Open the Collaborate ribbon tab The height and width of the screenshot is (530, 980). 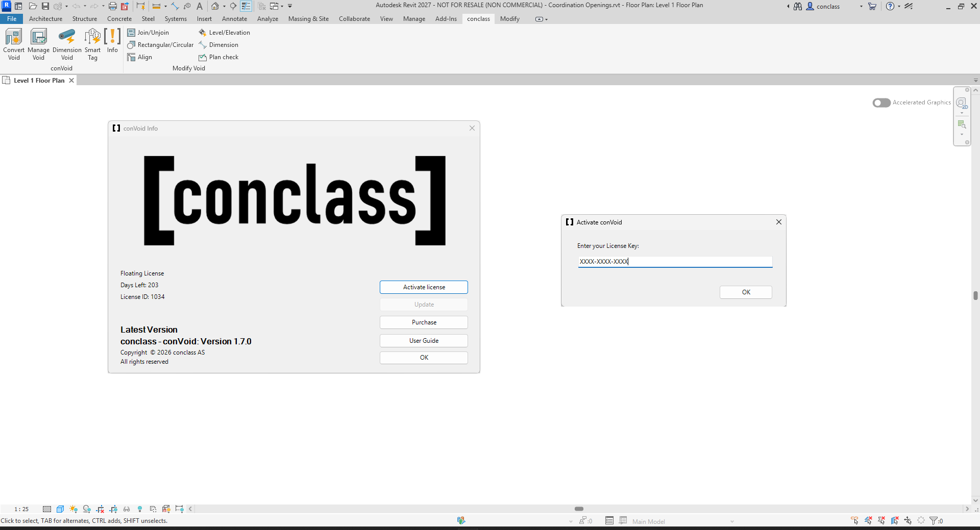[x=354, y=19]
